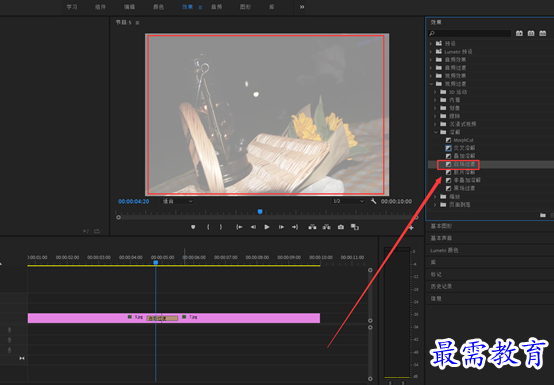
Task: Toggle the 32-bit color effects filter icon
Action: 531,33
